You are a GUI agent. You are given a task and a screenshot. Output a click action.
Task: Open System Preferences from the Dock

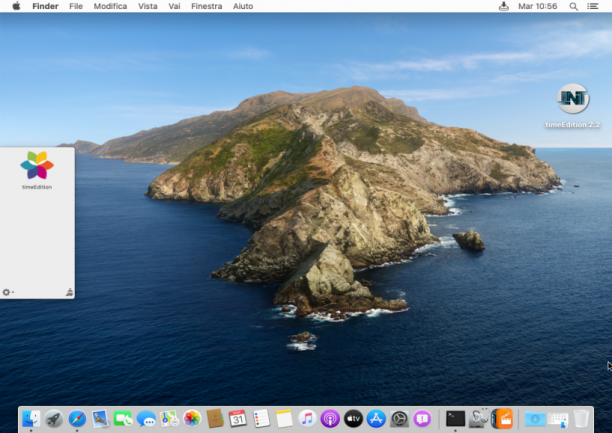coord(399,419)
